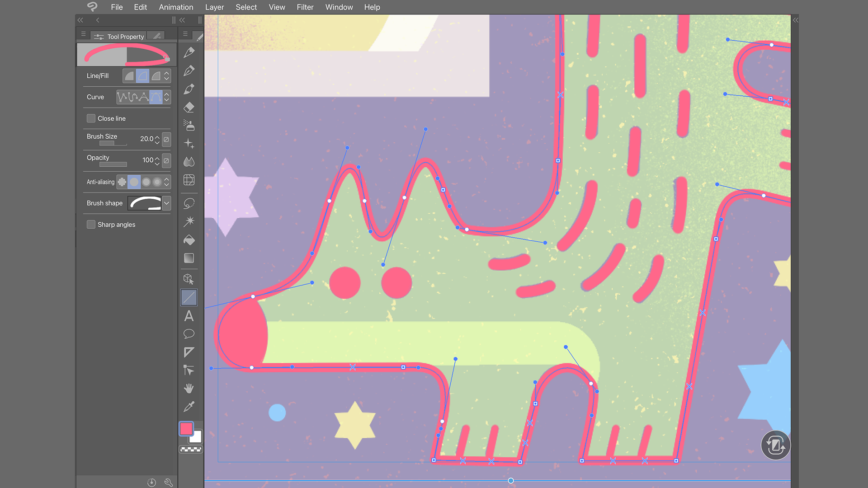868x488 pixels.
Task: Grab the Hand tool for panning
Action: (189, 388)
